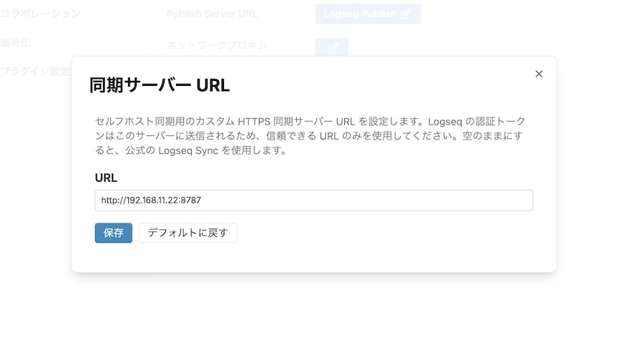Viewport: 644px width, 340px height.
Task: Click the word HTTPS in the description
Action: tap(254, 122)
